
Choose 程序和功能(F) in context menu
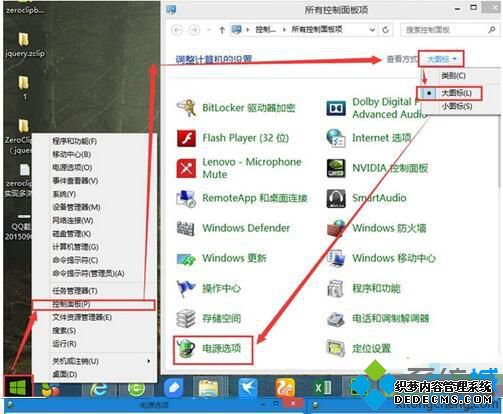point(75,141)
